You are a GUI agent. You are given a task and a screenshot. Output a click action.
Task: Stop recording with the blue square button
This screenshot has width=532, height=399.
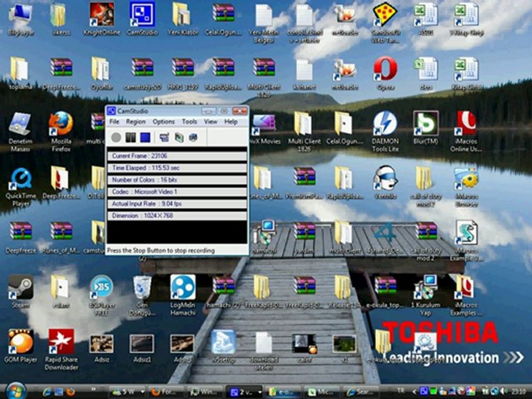coord(145,138)
